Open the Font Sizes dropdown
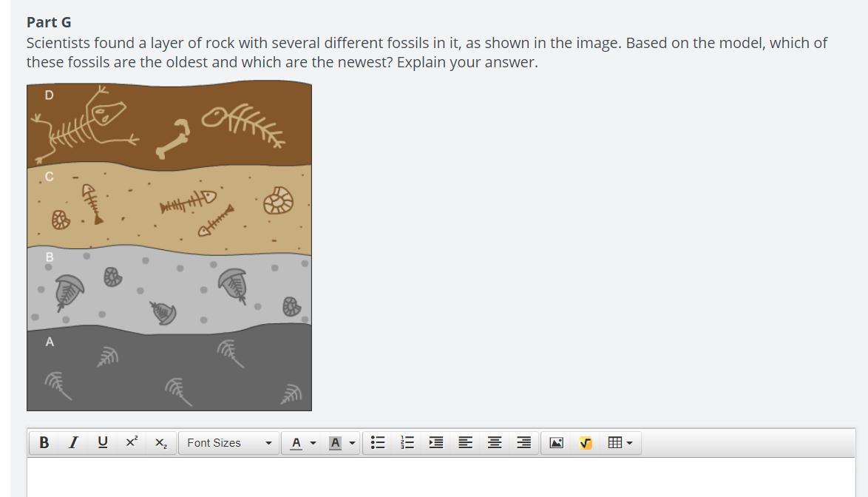 228,443
